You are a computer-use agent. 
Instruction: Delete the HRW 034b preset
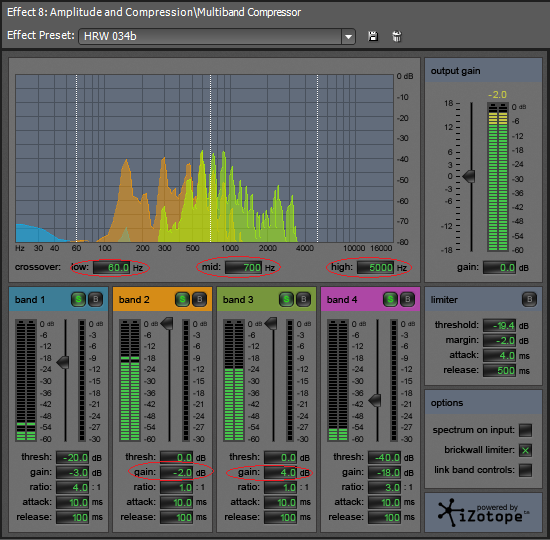point(397,36)
